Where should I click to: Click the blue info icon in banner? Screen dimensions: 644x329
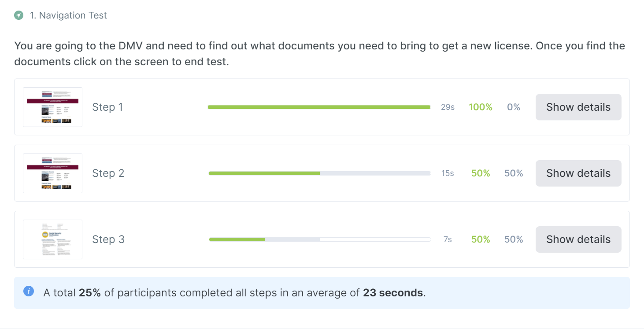[29, 291]
